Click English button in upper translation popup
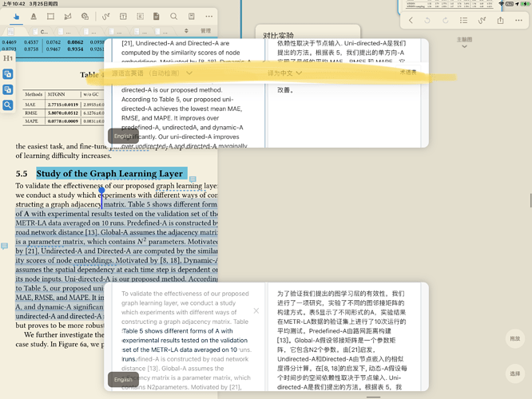This screenshot has height=399, width=532. click(123, 136)
